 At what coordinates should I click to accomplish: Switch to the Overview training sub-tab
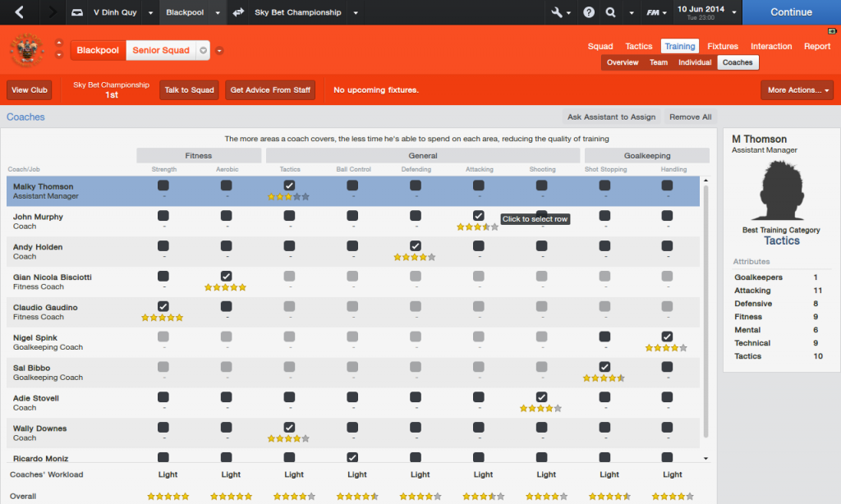pos(623,62)
